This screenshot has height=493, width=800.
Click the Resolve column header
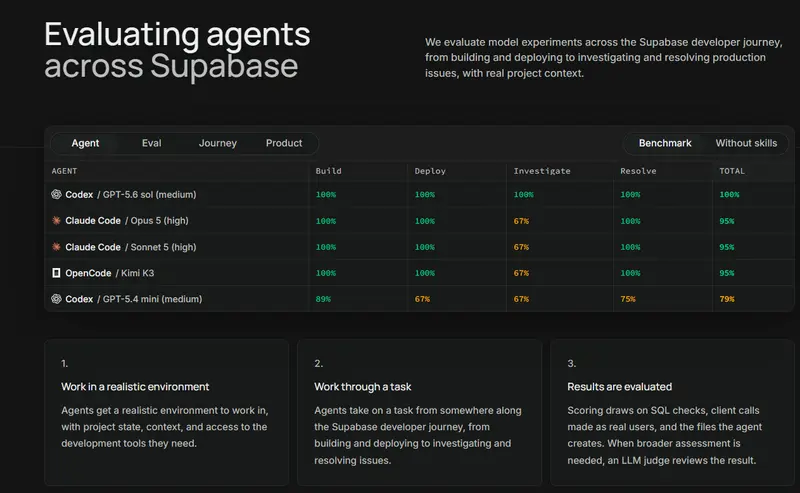coord(638,171)
